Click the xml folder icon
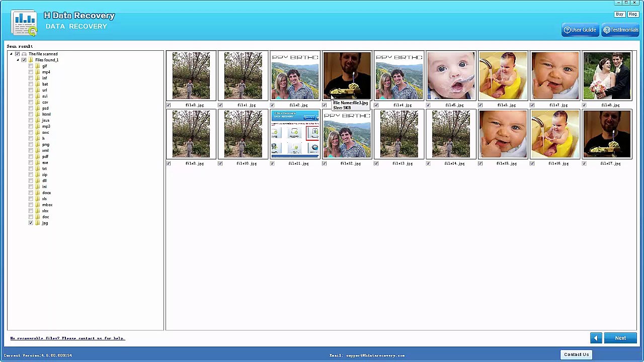 [x=37, y=150]
